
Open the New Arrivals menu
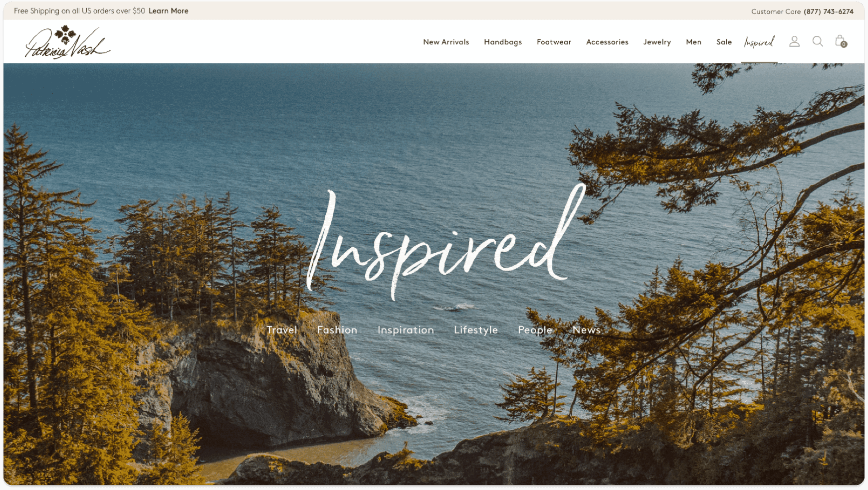(446, 42)
